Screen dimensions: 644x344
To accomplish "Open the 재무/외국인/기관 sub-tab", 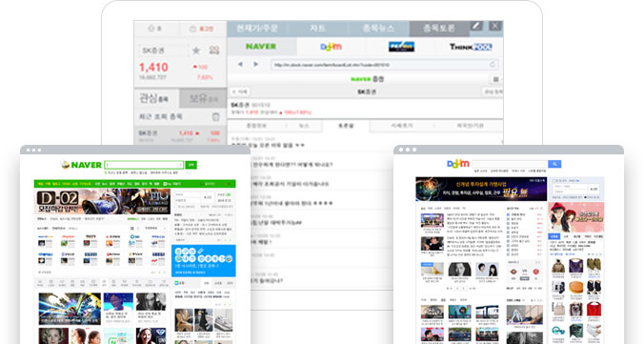I will tap(470, 126).
